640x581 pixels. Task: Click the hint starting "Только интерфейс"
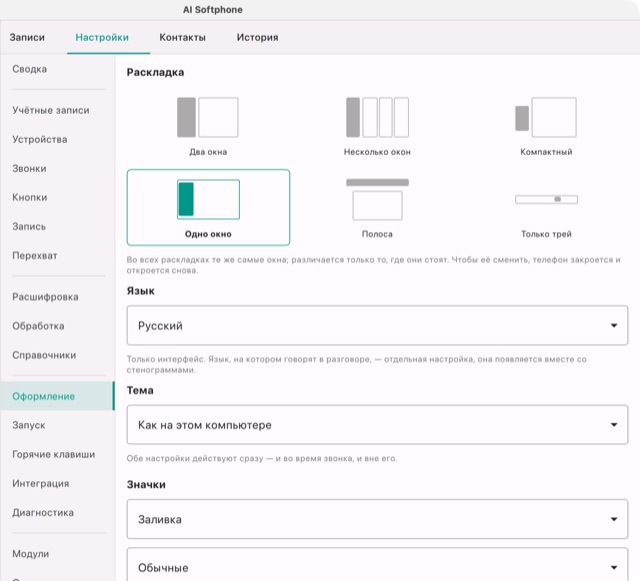(356, 365)
